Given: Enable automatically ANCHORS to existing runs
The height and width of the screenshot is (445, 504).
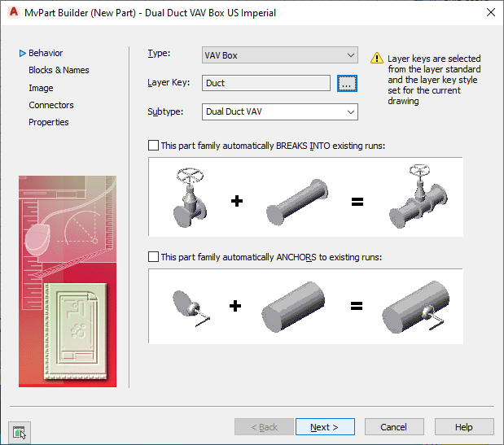Looking at the screenshot, I should tap(153, 257).
